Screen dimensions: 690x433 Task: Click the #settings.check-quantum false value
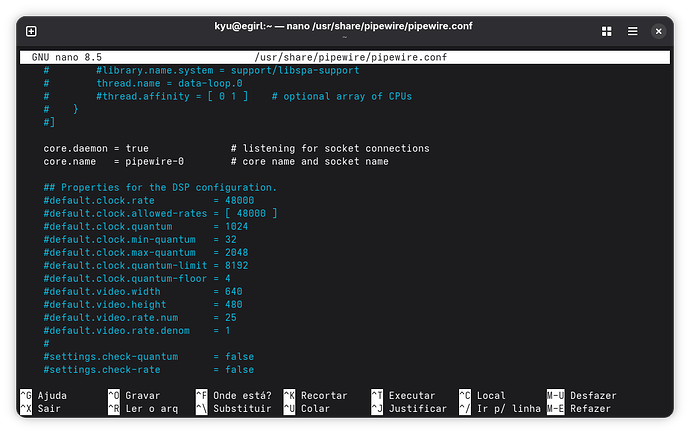tap(240, 356)
